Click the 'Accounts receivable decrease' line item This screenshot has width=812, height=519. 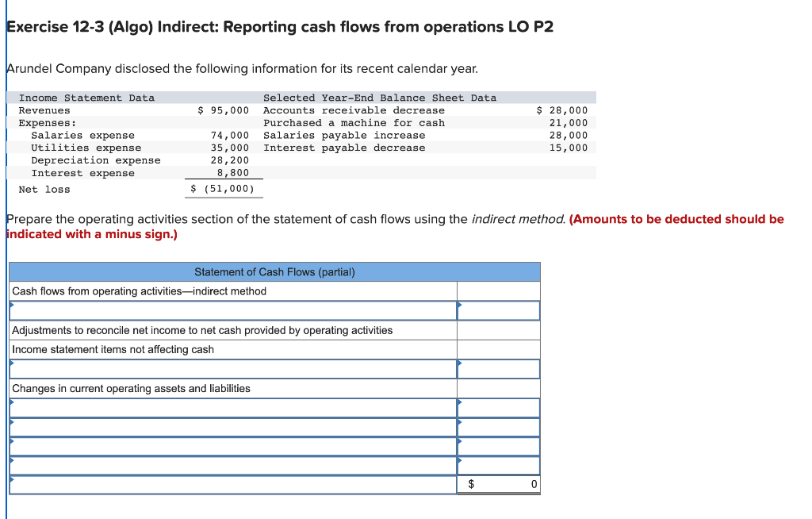(x=336, y=110)
